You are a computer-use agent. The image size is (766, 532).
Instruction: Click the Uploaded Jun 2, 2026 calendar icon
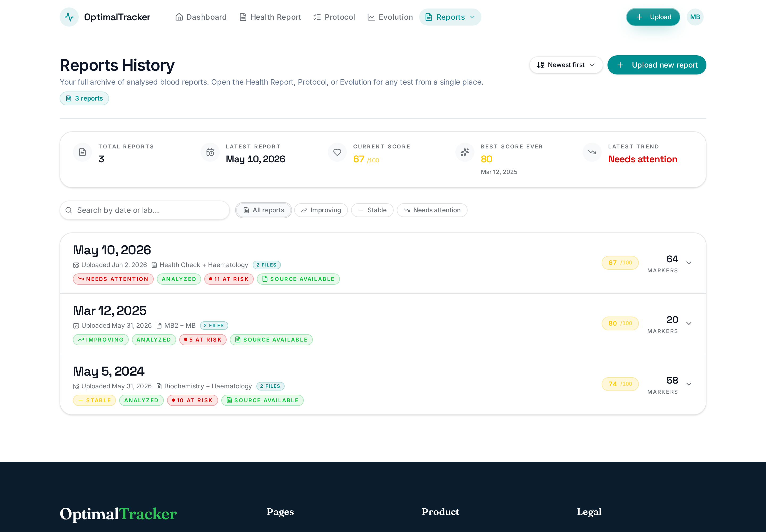tap(76, 265)
